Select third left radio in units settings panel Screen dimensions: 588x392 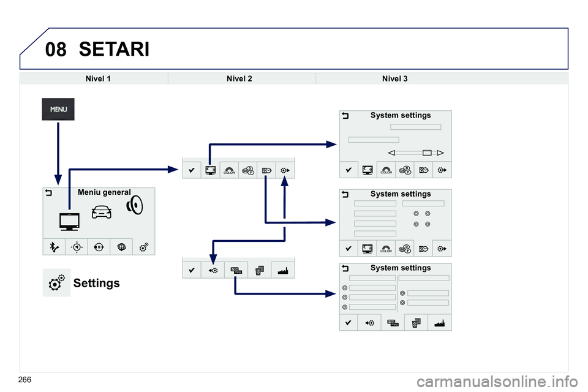(345, 307)
